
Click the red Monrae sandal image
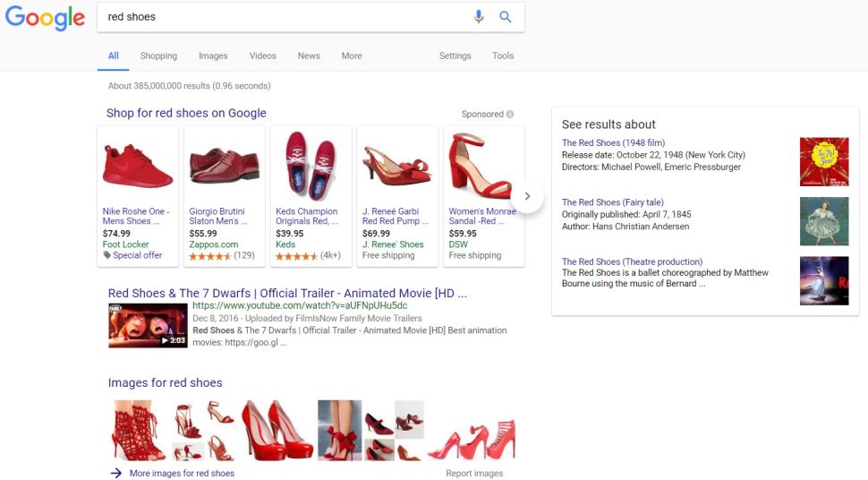coord(480,166)
